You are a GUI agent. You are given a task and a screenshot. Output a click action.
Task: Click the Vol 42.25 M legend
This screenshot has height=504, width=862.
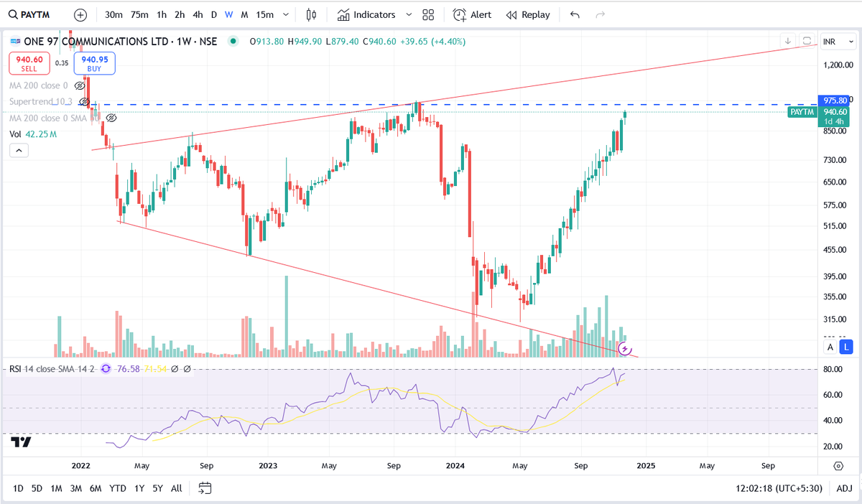click(33, 134)
